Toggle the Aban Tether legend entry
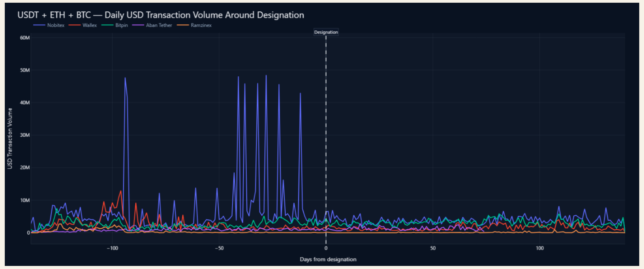The width and height of the screenshot is (644, 269). [x=152, y=25]
